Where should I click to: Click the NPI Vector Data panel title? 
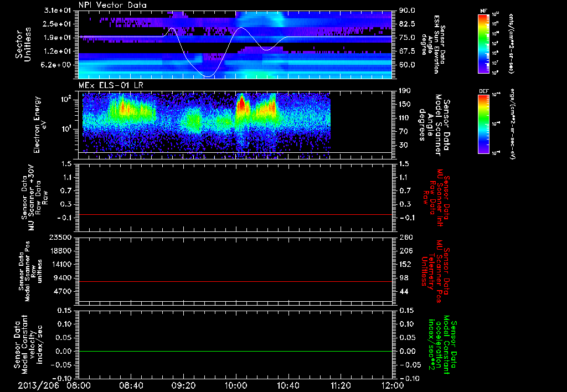click(112, 5)
